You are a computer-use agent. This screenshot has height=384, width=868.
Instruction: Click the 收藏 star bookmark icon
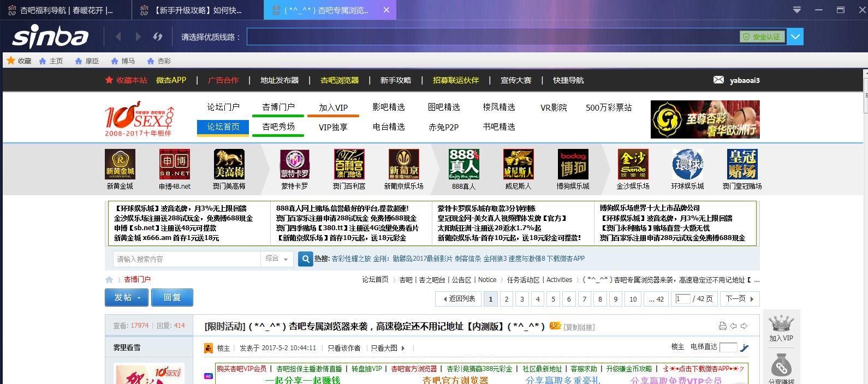click(x=11, y=61)
